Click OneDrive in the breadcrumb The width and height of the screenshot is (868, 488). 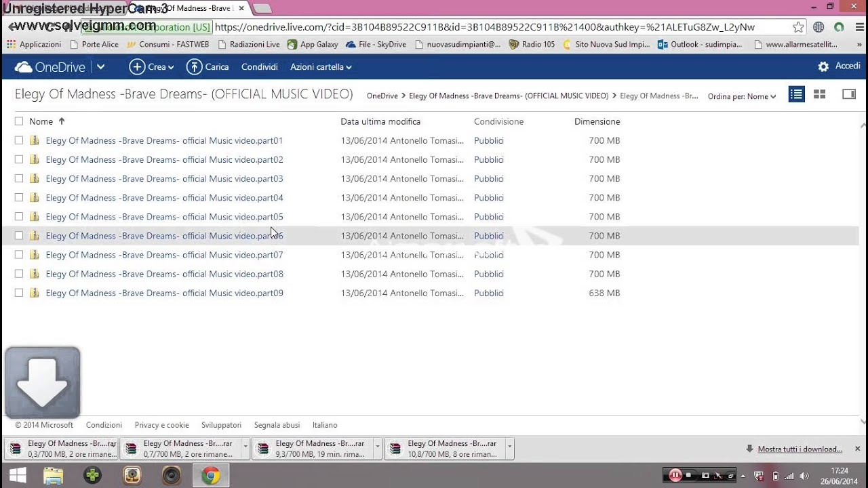click(x=382, y=96)
